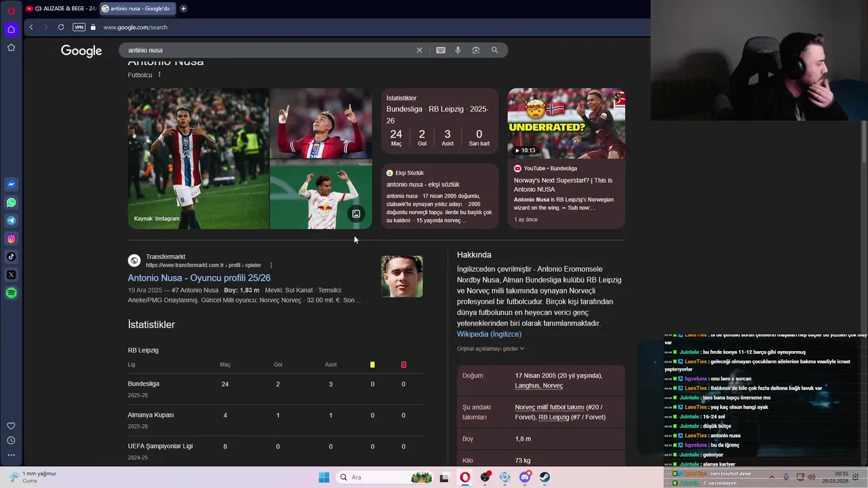
Task: Open browsing history clock icon in sidebar
Action: coord(11,441)
